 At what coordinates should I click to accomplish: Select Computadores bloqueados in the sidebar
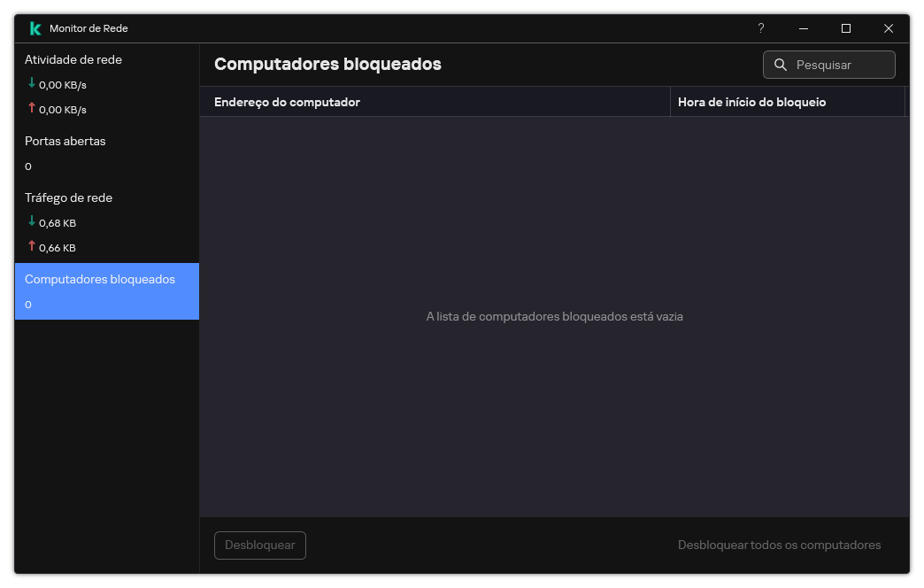pyautogui.click(x=99, y=279)
